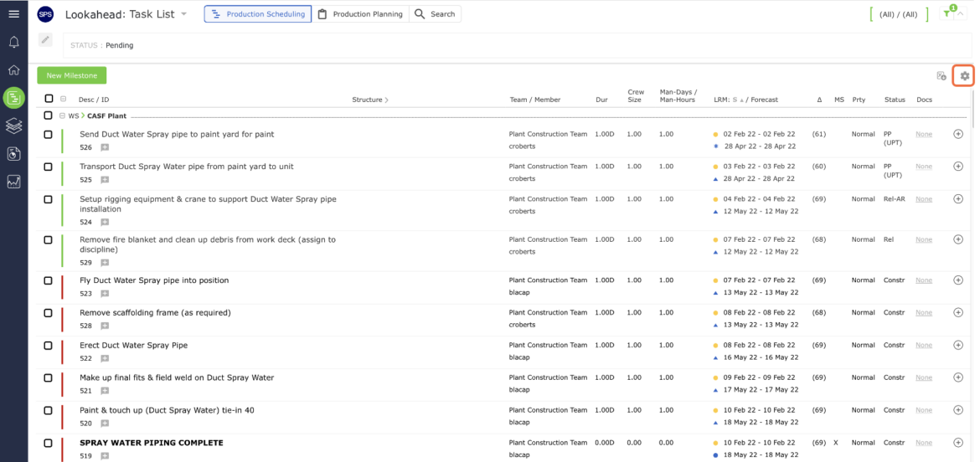Select the green scheduling icon in sidebar

click(x=13, y=97)
